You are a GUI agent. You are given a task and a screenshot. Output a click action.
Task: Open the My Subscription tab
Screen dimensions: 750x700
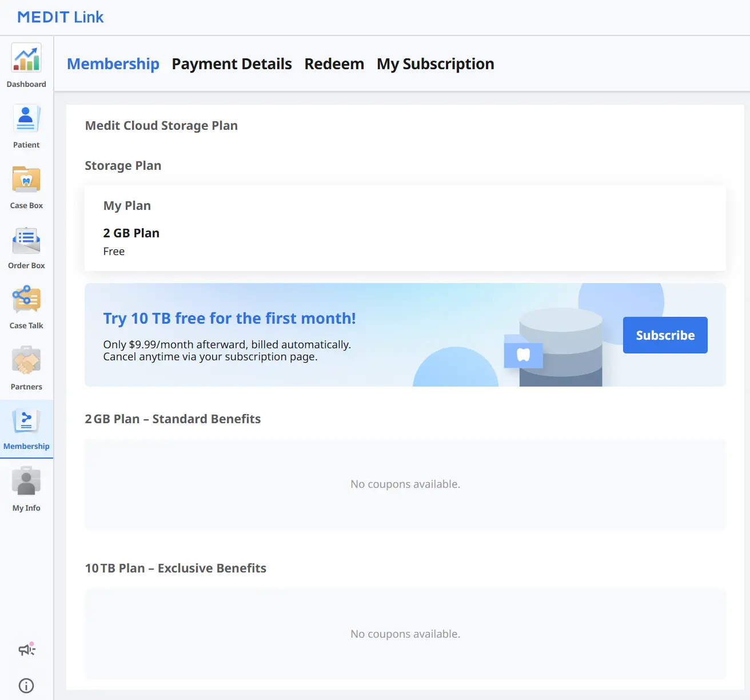435,64
